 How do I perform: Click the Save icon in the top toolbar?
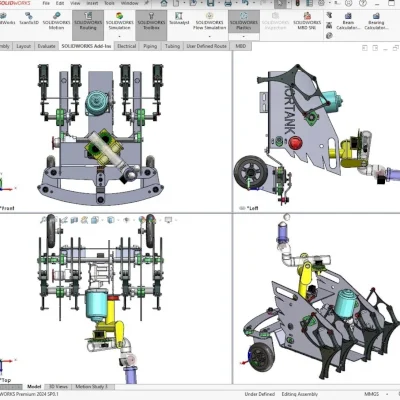point(211,3)
